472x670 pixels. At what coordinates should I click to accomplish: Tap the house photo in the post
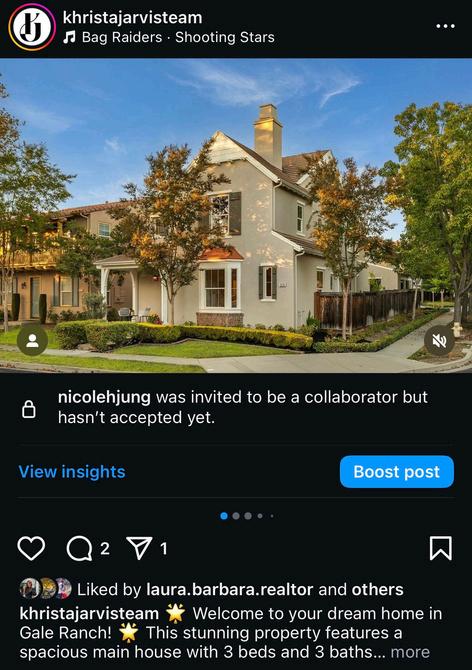click(x=236, y=215)
